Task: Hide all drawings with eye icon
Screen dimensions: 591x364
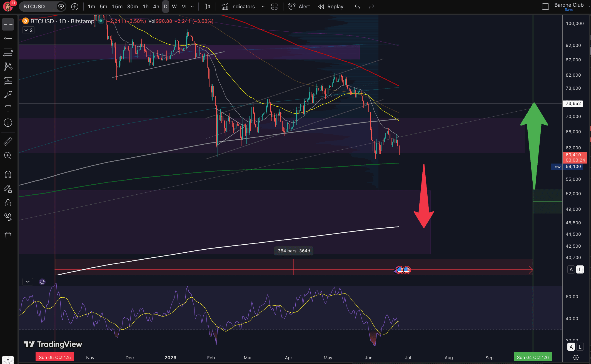Action: tap(8, 217)
